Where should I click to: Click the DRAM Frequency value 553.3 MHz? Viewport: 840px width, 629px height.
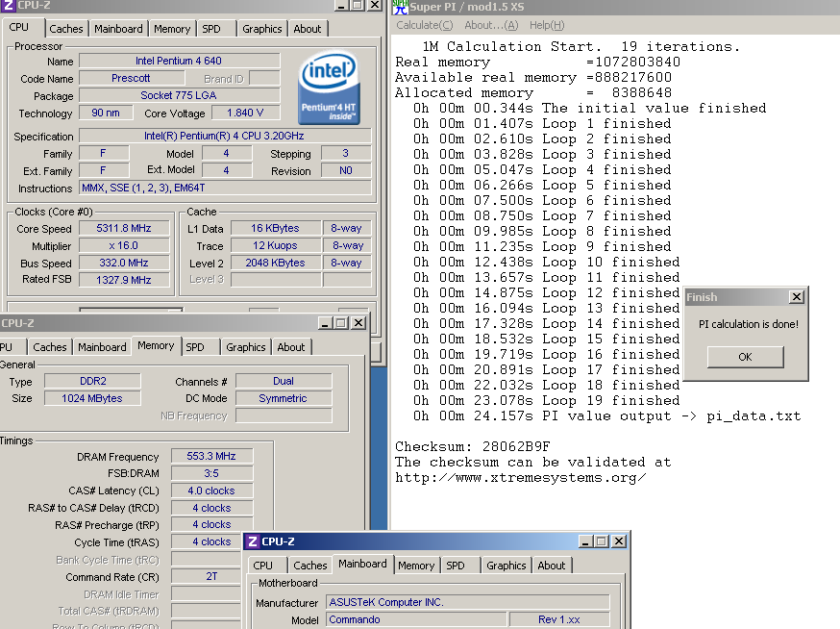[211, 456]
